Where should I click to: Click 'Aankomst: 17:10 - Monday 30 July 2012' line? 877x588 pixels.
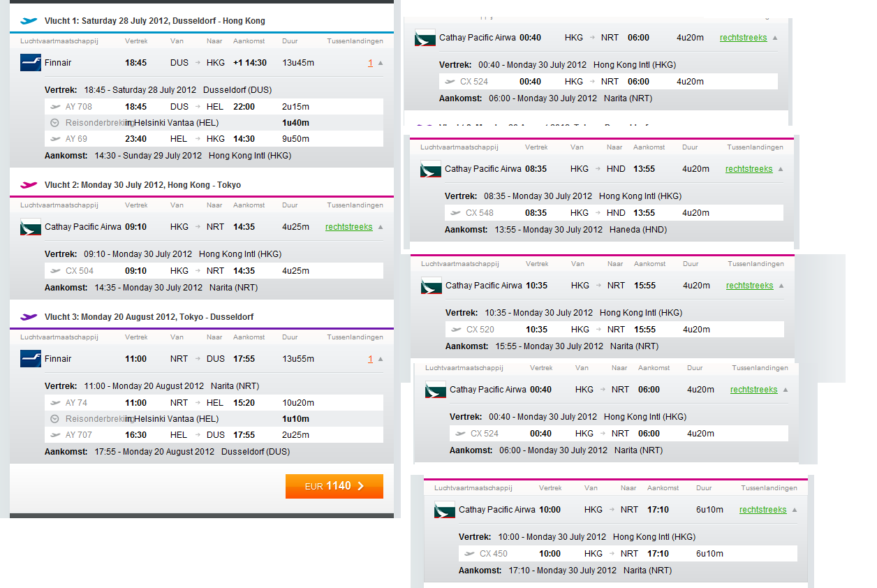pyautogui.click(x=566, y=571)
